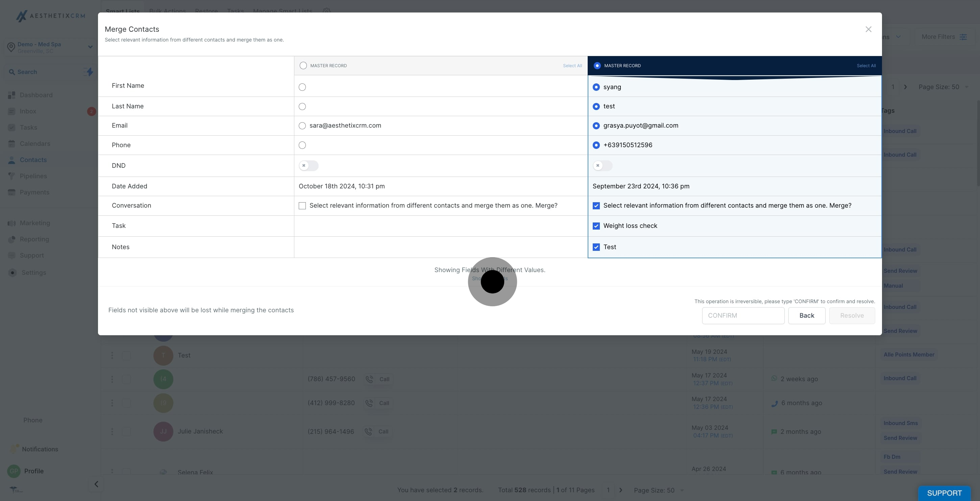Check left contact Conversation checkbox
The width and height of the screenshot is (980, 501).
[x=302, y=206]
